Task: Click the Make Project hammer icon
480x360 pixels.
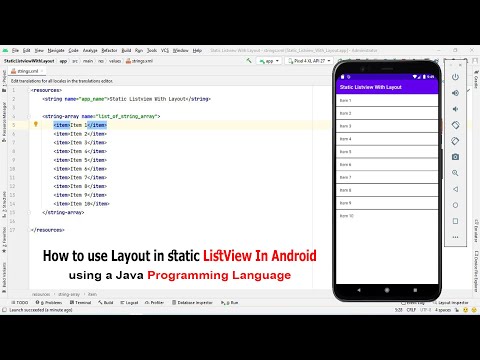Action: 249,61
